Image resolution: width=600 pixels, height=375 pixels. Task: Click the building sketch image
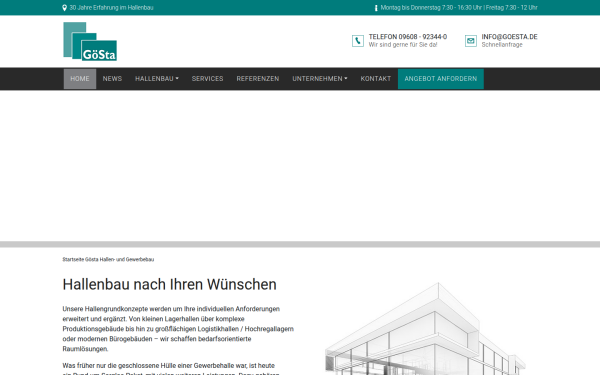425,328
